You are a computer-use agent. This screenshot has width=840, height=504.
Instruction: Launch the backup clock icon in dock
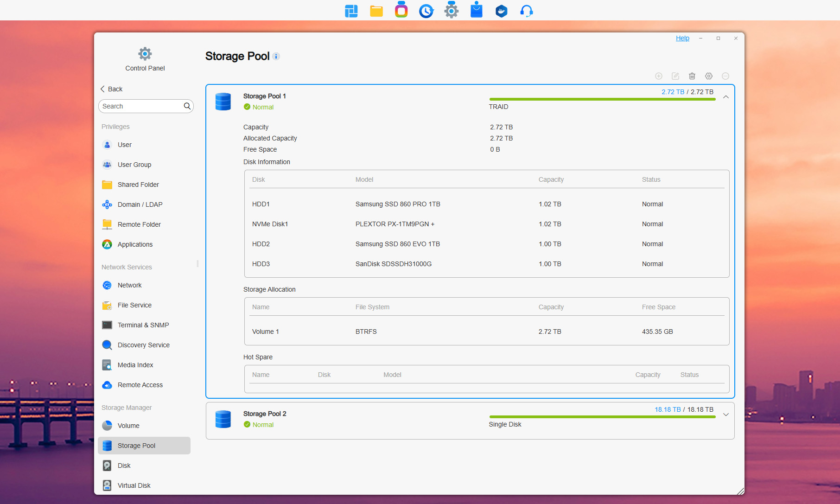426,11
